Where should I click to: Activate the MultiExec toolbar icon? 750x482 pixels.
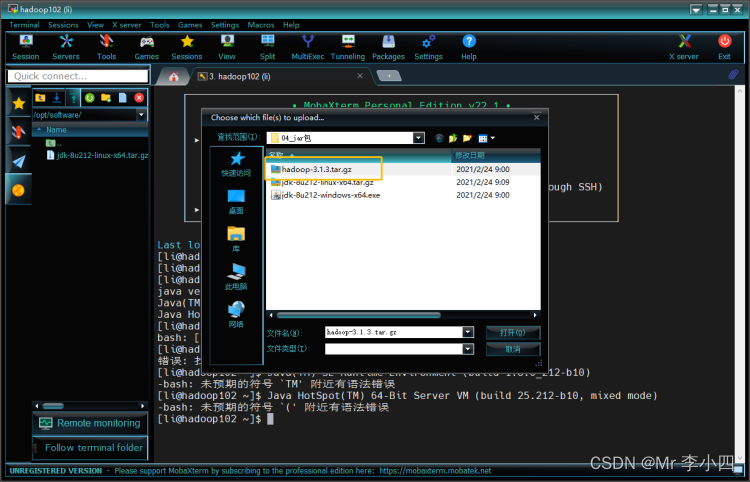coord(308,47)
